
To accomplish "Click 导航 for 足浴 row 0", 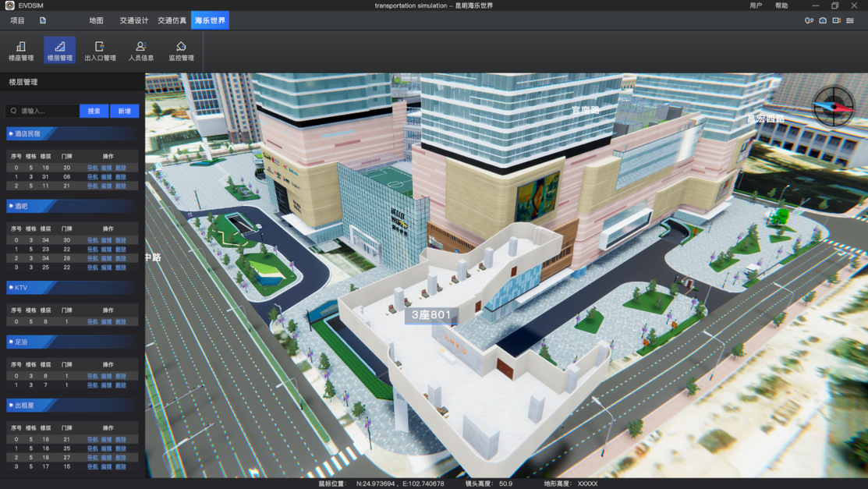I will 93,376.
